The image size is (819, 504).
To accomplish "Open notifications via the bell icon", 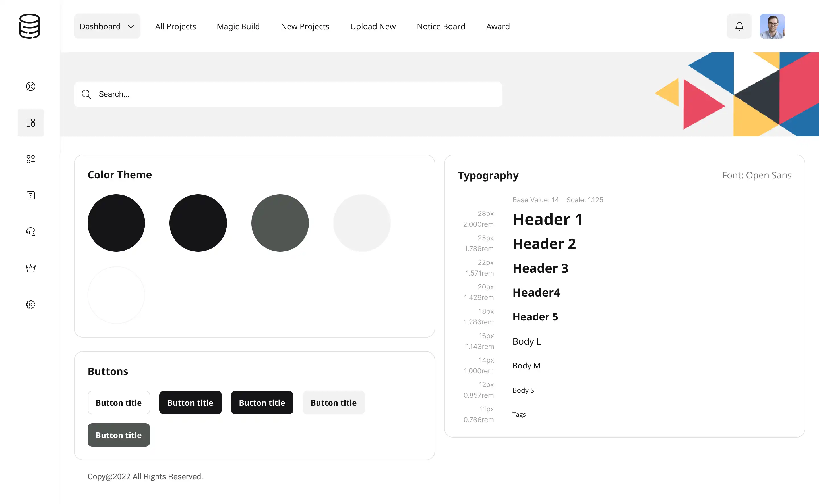I will [739, 26].
